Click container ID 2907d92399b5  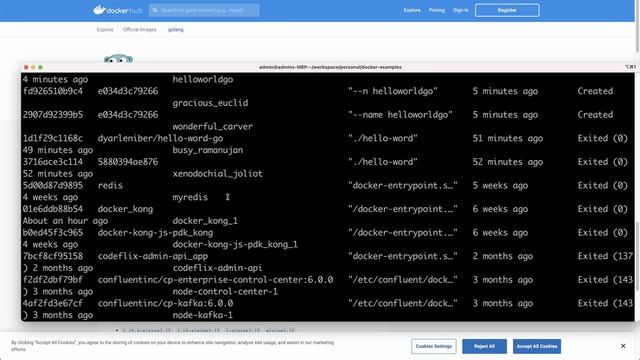53,115
